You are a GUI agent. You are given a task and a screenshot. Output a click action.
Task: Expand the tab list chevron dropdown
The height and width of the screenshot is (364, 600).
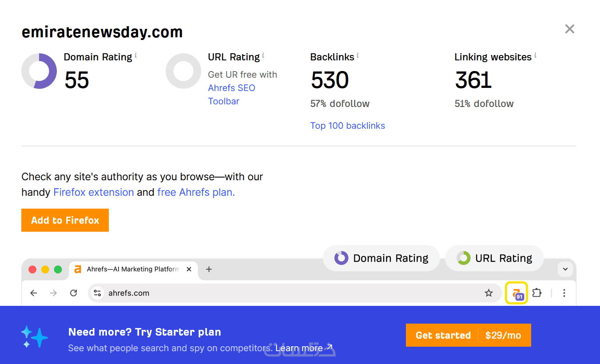pos(565,269)
